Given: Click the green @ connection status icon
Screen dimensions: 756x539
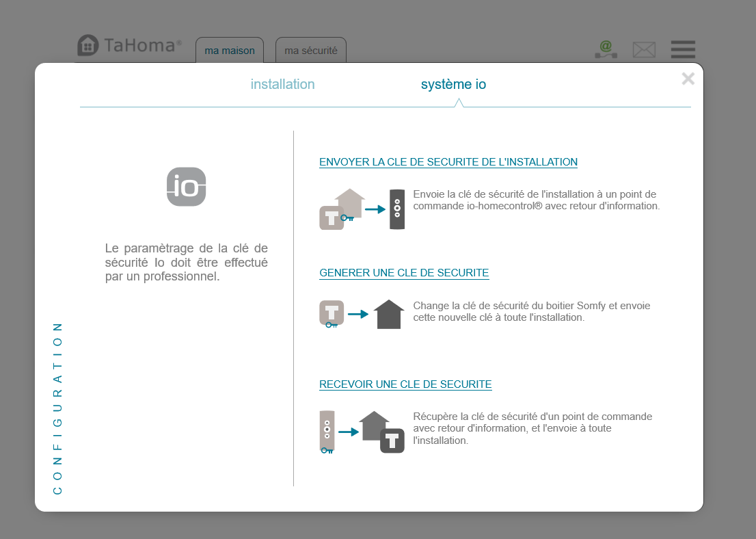Looking at the screenshot, I should tap(605, 49).
